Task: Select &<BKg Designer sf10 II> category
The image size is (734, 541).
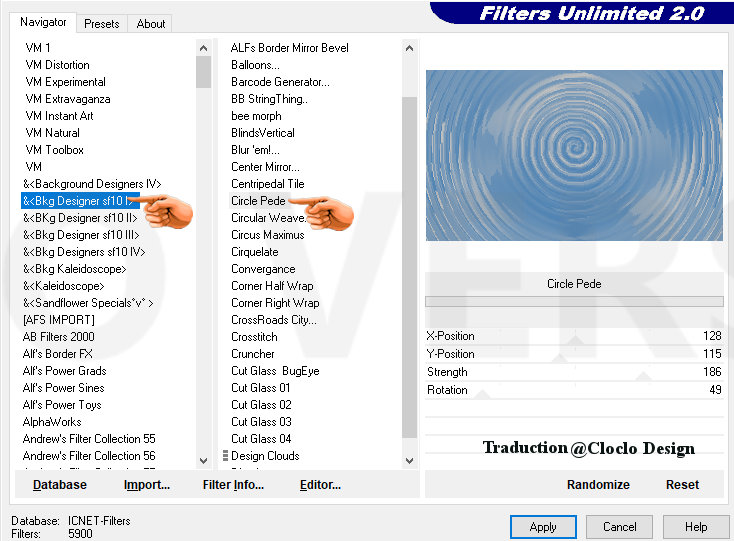Action: (x=80, y=218)
